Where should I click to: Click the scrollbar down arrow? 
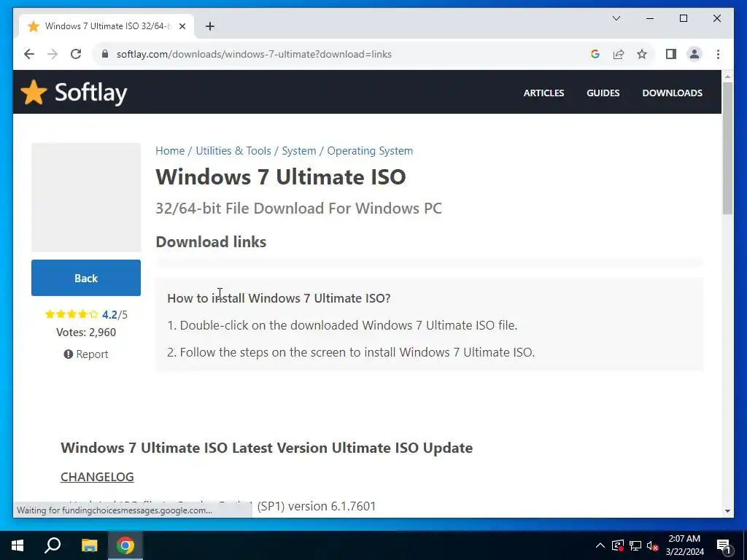[x=727, y=511]
